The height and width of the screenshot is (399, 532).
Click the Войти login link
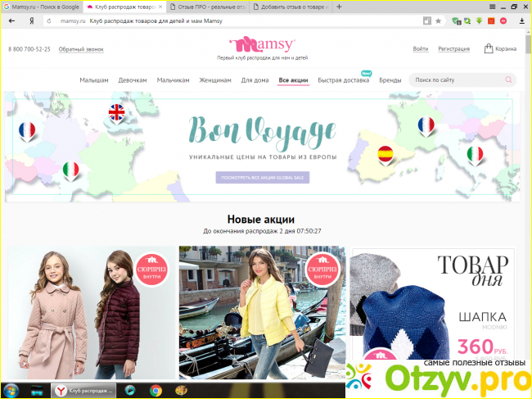421,49
